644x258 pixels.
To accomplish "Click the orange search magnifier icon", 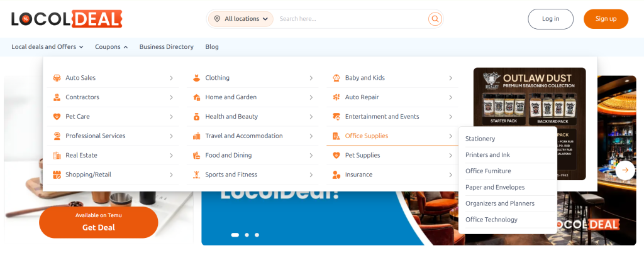I will 435,19.
